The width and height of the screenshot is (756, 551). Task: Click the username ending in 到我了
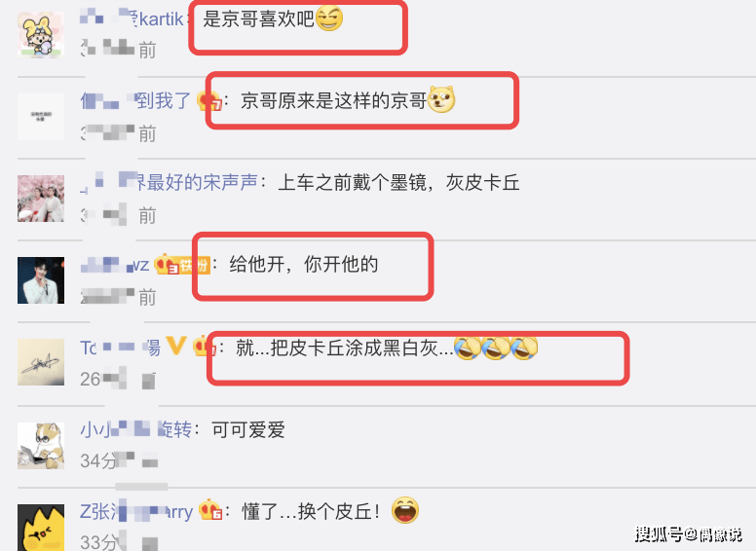tap(136, 100)
